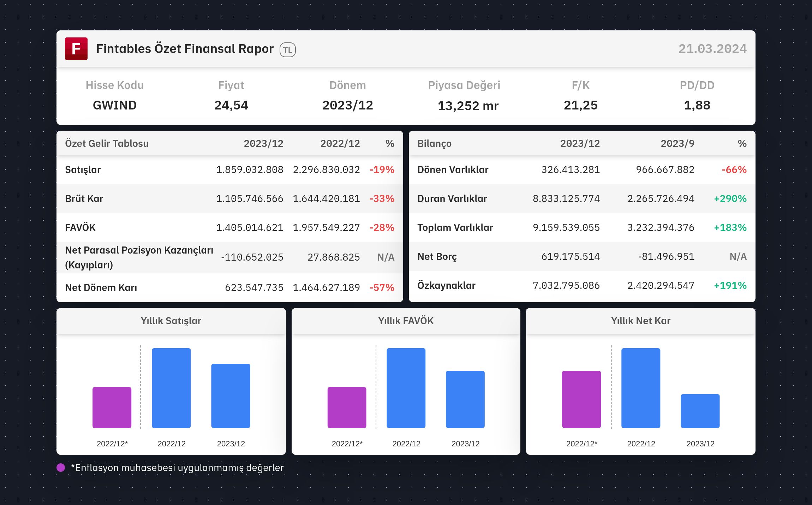Click the Özet Gelir Tablosu header
This screenshot has width=812, height=505.
(x=107, y=143)
